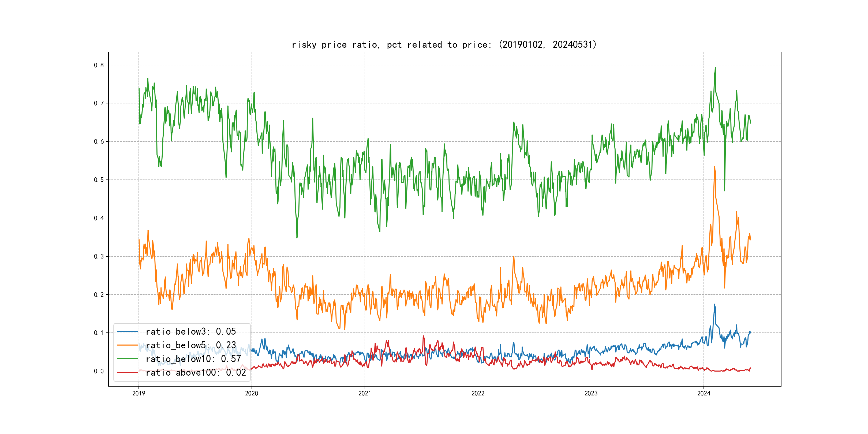Click the 2021 x-axis tick label
Image resolution: width=868 pixels, height=434 pixels.
365,393
